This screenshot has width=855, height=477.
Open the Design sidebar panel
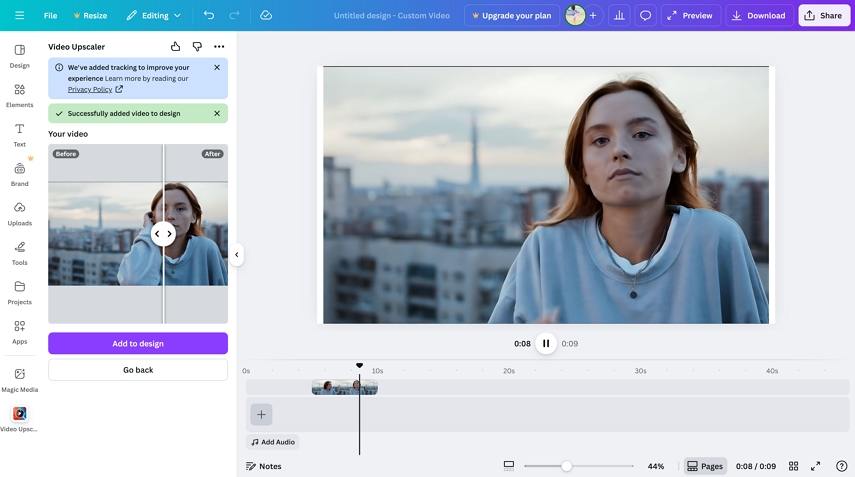click(20, 56)
